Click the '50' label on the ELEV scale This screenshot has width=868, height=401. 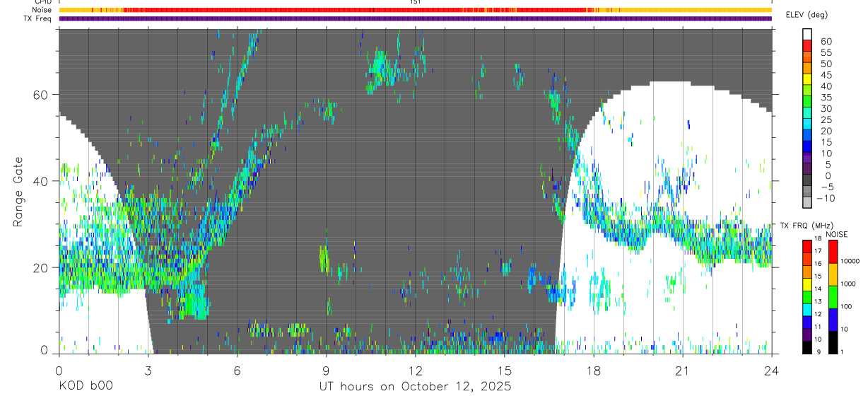coord(825,64)
